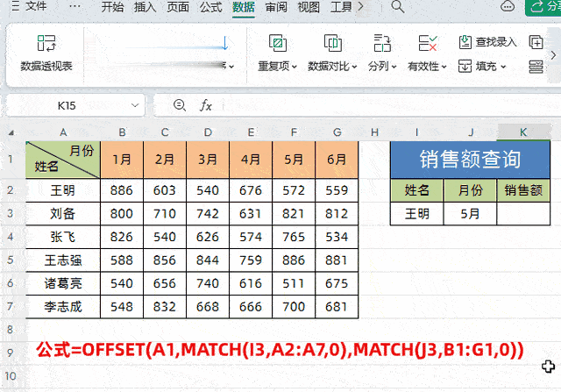Insert a 数据透视表 pivot table
This screenshot has width=561, height=392.
point(46,53)
